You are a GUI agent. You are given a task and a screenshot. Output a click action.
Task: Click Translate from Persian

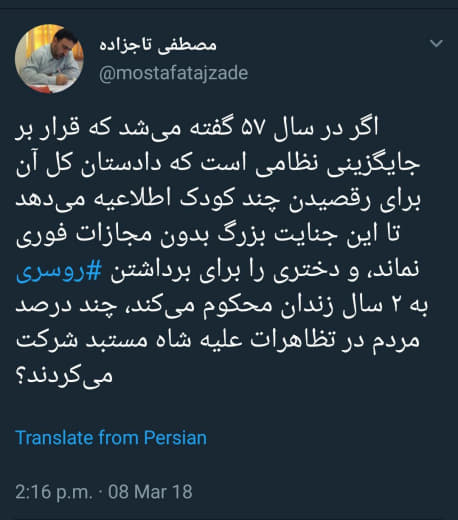pyautogui.click(x=111, y=438)
